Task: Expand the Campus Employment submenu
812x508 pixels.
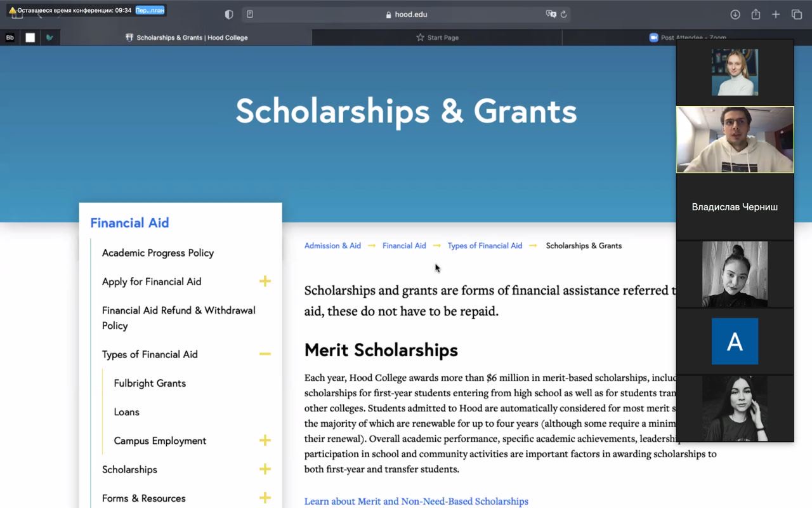Action: (265, 441)
